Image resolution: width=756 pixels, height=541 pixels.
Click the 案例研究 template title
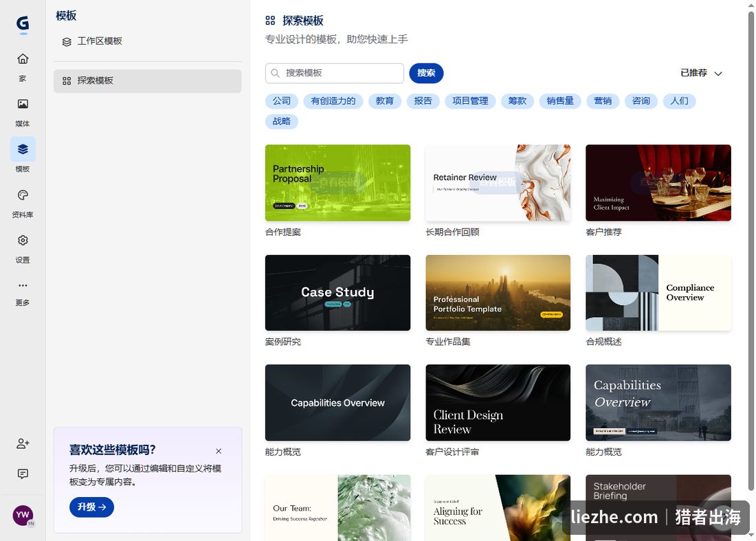click(283, 342)
